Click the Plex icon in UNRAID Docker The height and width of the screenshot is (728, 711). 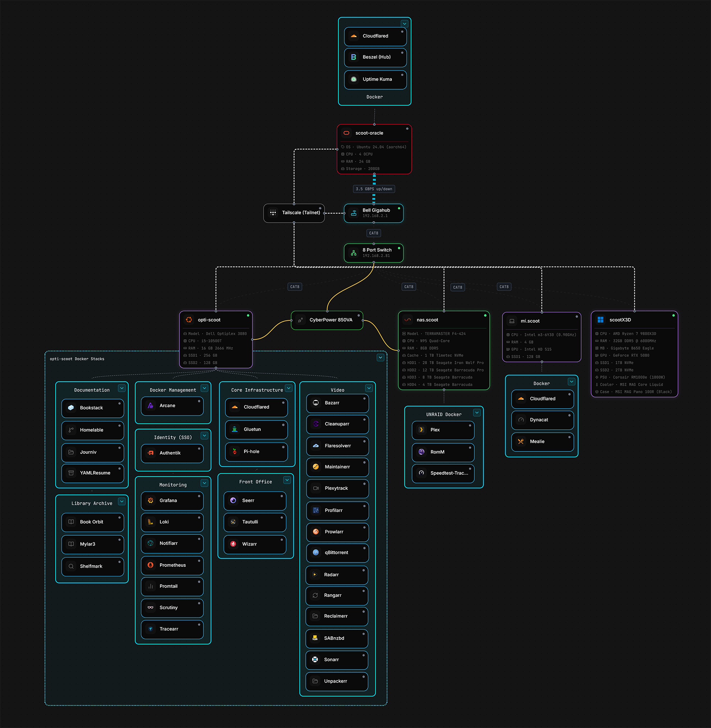click(x=421, y=430)
